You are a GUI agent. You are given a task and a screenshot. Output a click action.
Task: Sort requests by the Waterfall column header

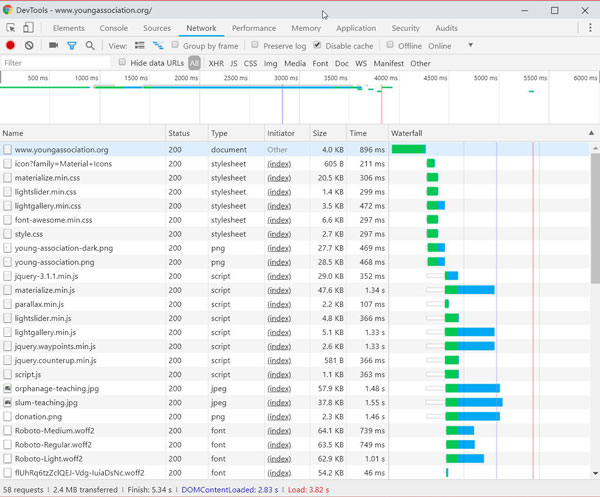tap(406, 133)
